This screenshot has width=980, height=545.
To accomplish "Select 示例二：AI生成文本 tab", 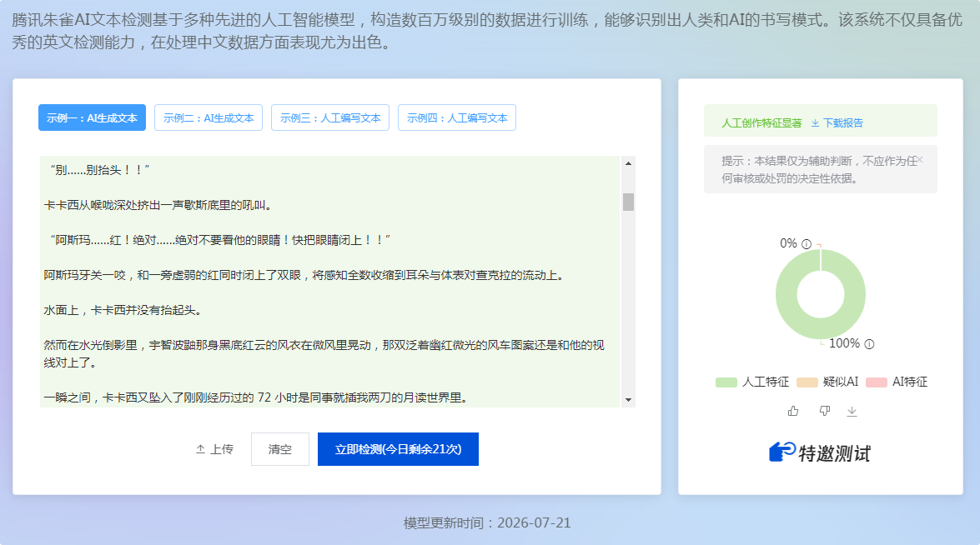I will pyautogui.click(x=209, y=117).
